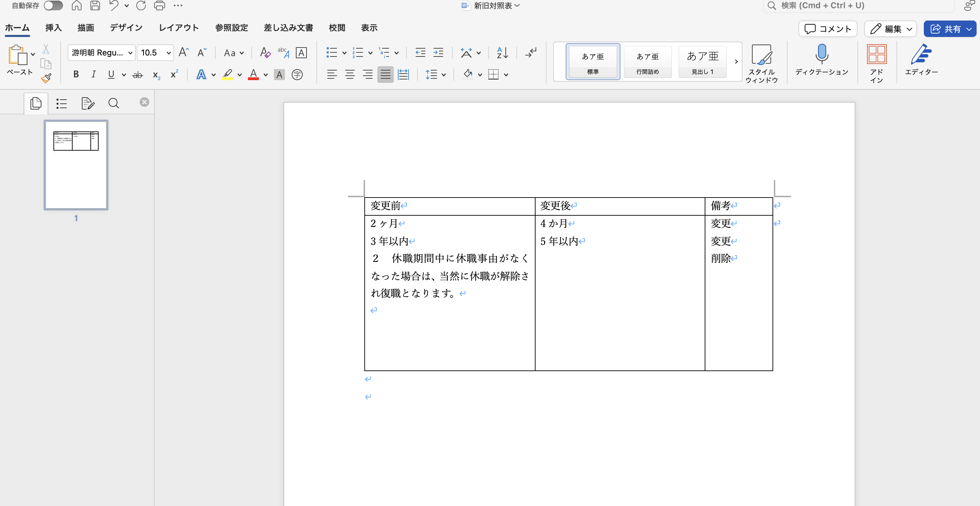This screenshot has width=980, height=506.
Task: Click the Save document icon
Action: pyautogui.click(x=95, y=6)
